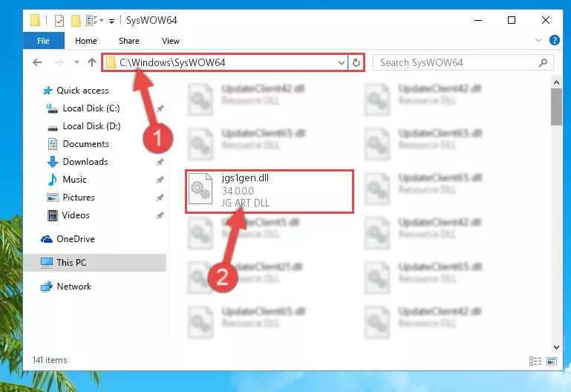Image resolution: width=571 pixels, height=392 pixels.
Task: Click the scrollbar up arrow
Action: click(x=556, y=82)
